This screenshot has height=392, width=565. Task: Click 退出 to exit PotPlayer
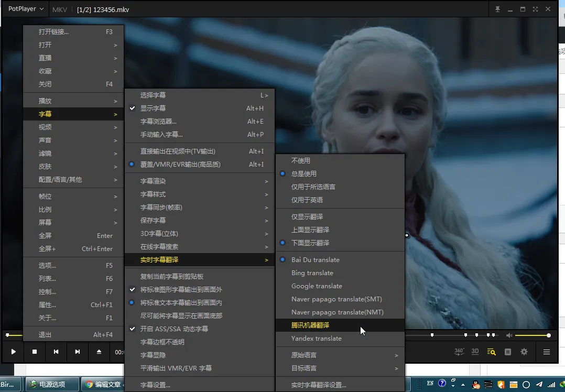point(73,335)
